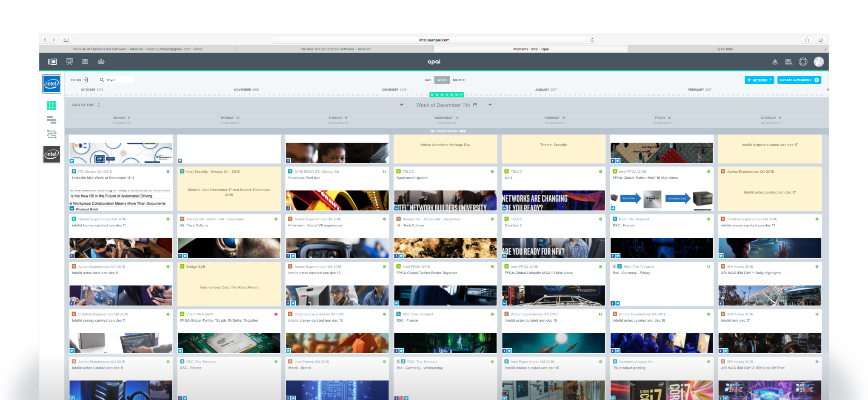The width and height of the screenshot is (868, 400).
Task: Open a new Safari tab with plus
Action: [x=825, y=49]
